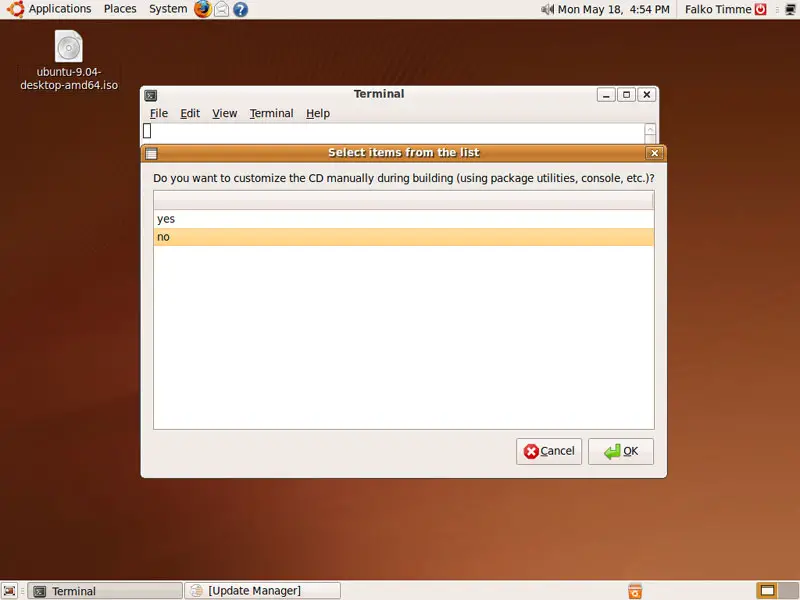Click the empty list column header
Viewport: 800px width, 600px height.
(404, 201)
